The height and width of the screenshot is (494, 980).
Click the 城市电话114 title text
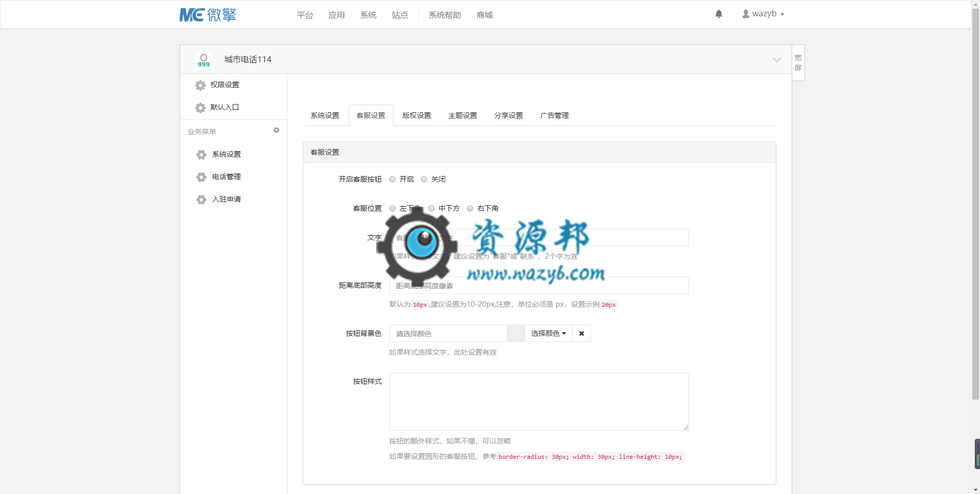pyautogui.click(x=248, y=59)
